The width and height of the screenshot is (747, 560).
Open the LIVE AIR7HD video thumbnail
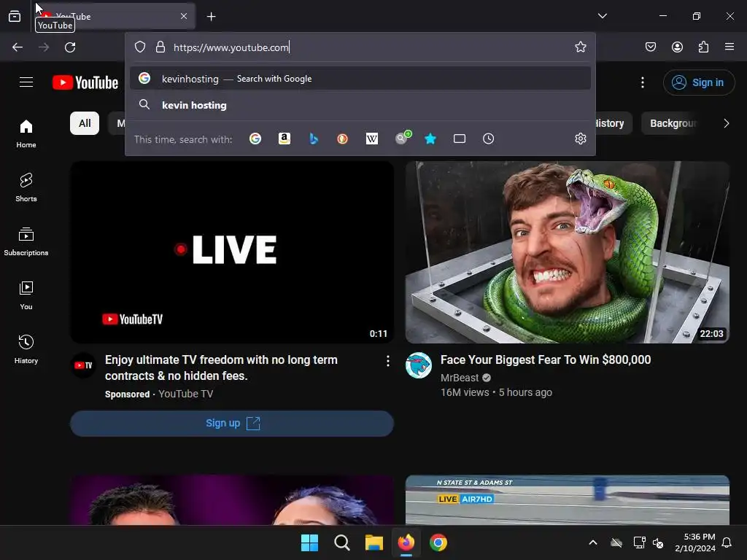(568, 500)
